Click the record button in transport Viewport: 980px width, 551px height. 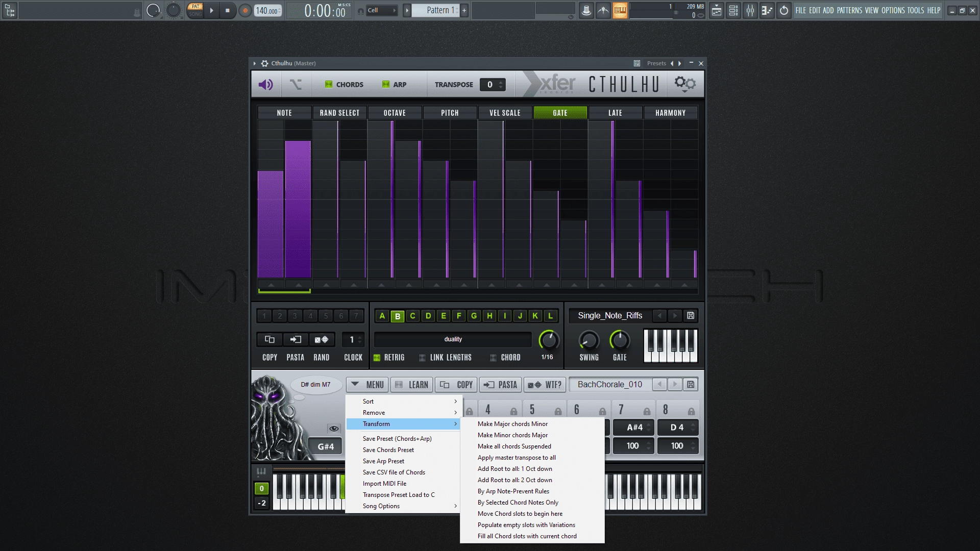245,10
